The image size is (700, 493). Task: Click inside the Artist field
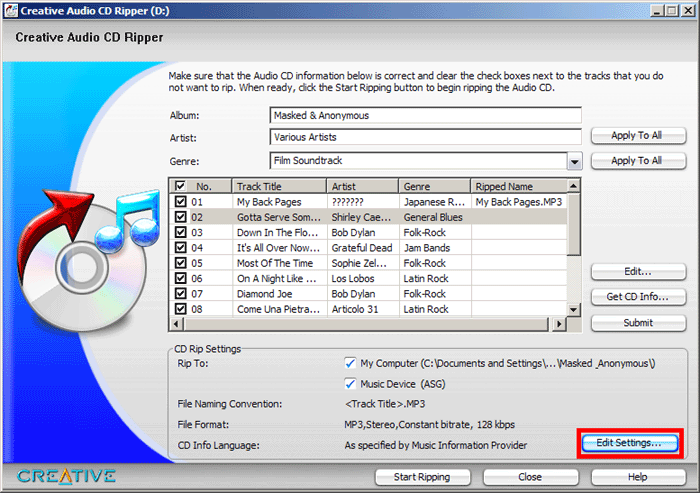pos(425,137)
